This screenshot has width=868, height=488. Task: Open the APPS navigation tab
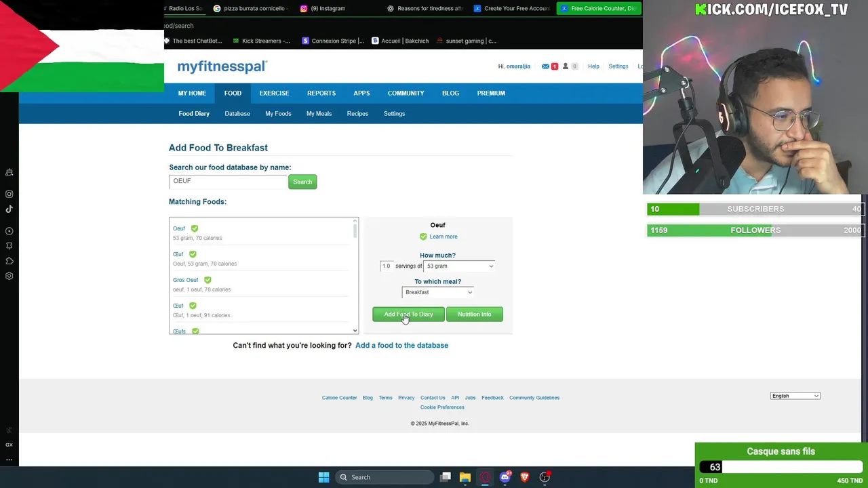pyautogui.click(x=361, y=94)
